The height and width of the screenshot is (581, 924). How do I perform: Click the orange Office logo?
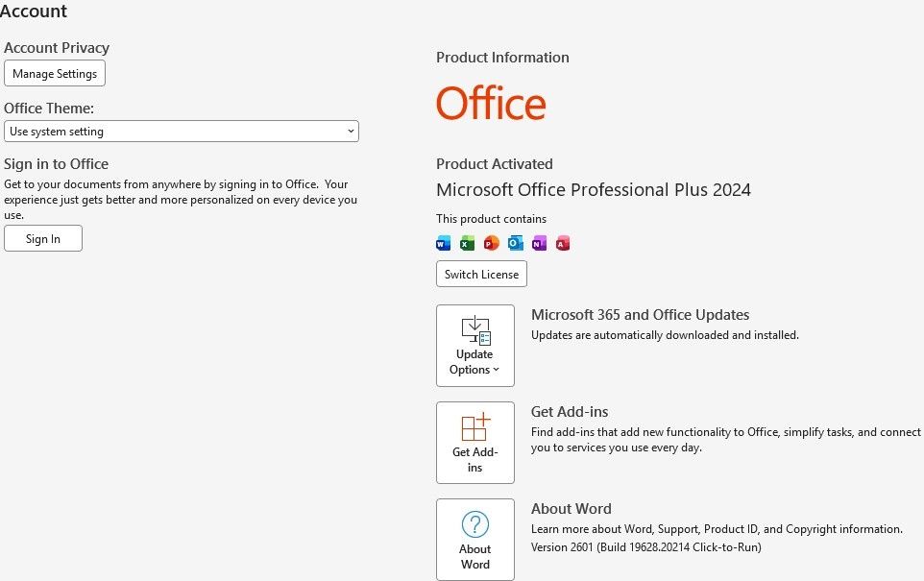tap(491, 104)
